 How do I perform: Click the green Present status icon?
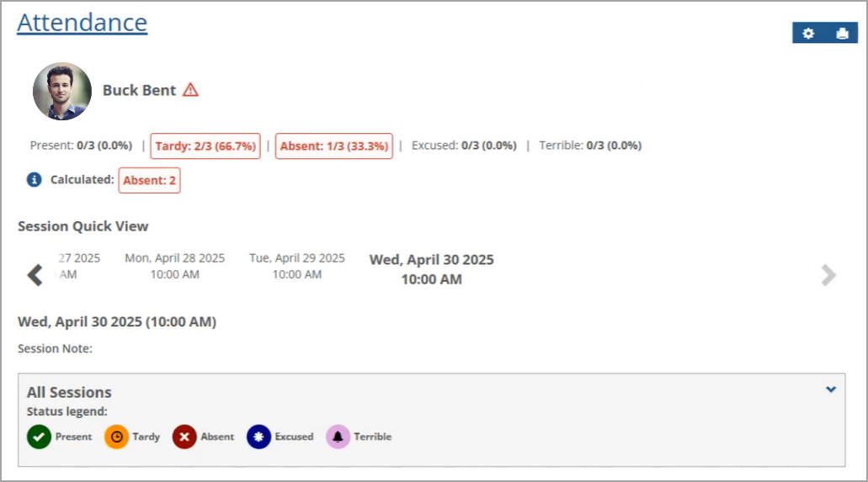[39, 437]
